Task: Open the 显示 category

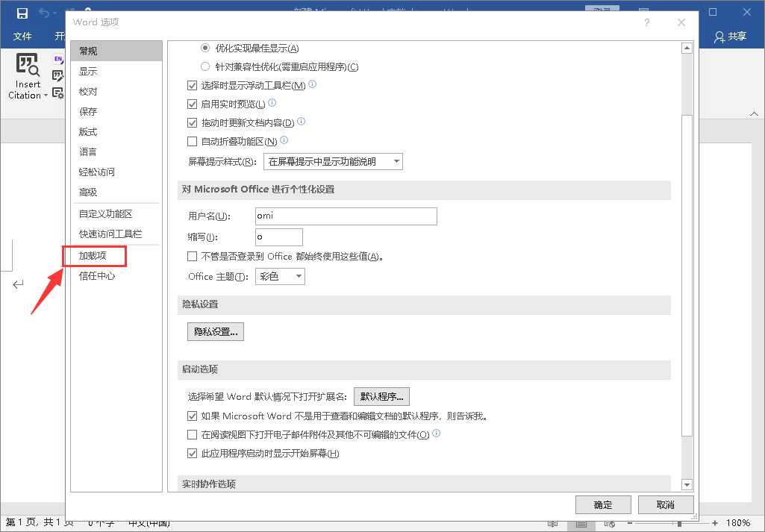Action: tap(116, 71)
